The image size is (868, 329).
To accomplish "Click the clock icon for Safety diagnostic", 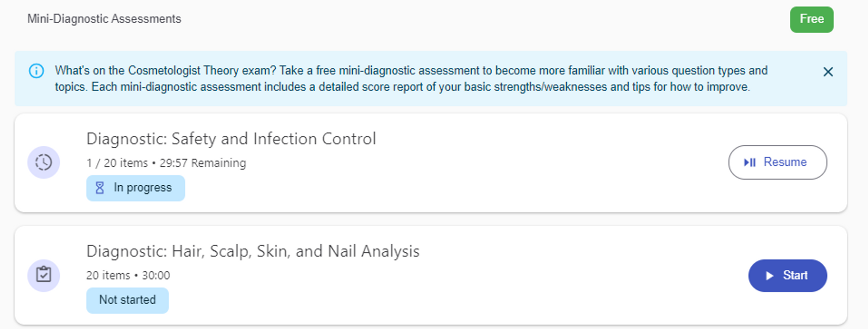I will pos(44,162).
